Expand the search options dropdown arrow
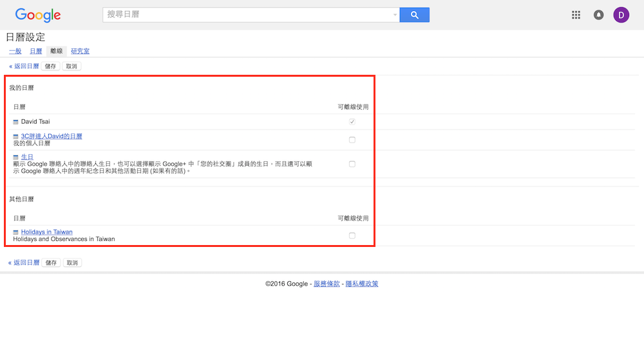644x354 pixels. click(x=395, y=15)
